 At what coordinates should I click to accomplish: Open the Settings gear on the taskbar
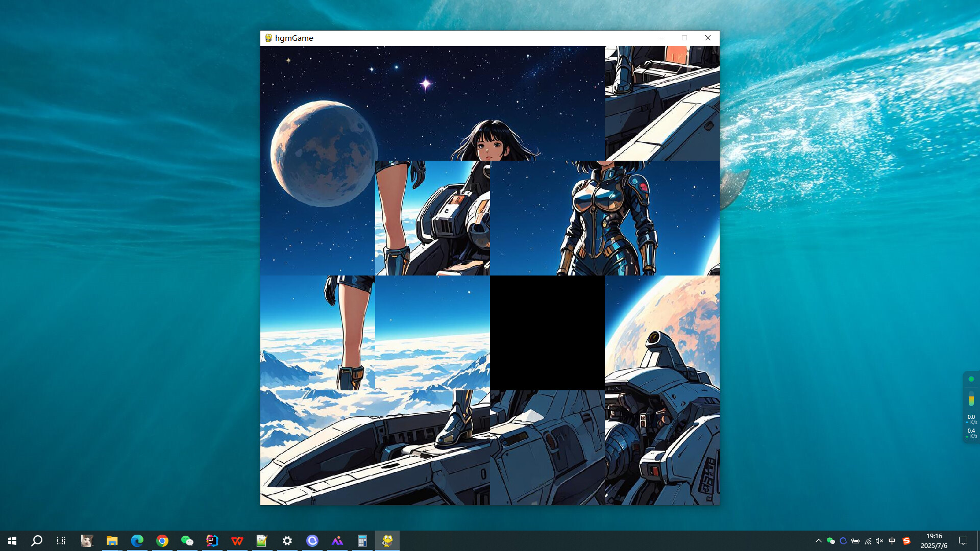tap(287, 541)
